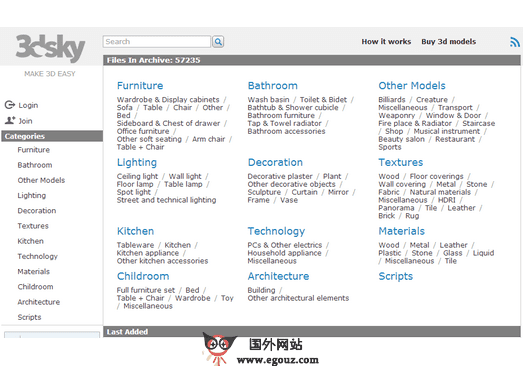This screenshot has width=523, height=366.
Task: Open the Materials heading link
Action: [x=402, y=231]
